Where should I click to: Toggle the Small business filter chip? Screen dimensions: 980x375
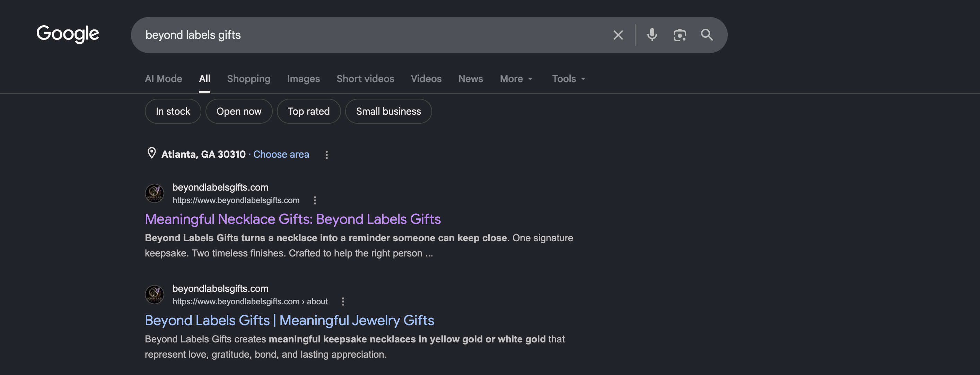tap(388, 112)
